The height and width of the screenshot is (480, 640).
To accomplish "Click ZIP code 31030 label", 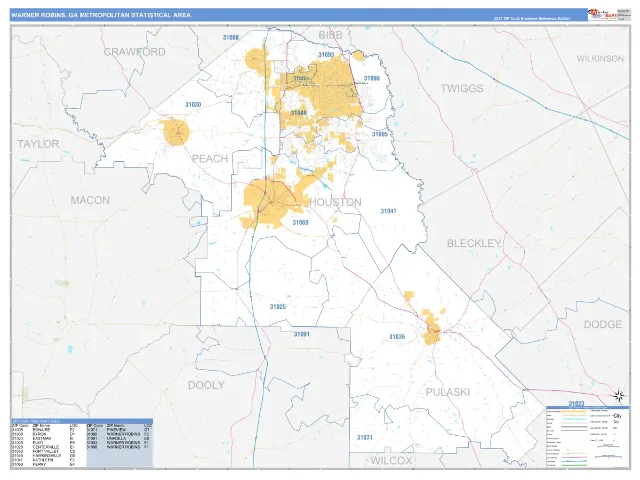I will tap(193, 104).
